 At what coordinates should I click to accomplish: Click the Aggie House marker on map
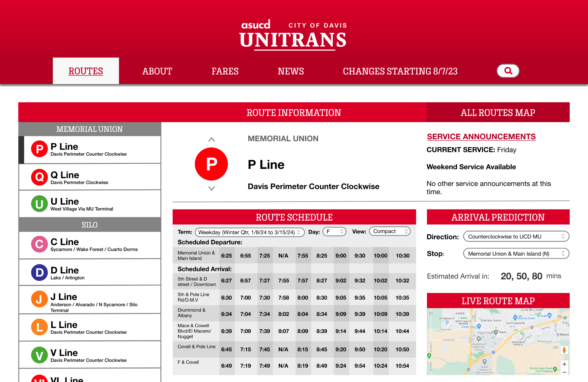496,332
